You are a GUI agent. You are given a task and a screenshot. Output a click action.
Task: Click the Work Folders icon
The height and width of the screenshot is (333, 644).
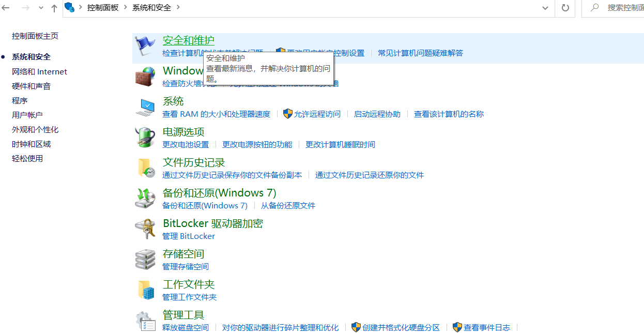145,290
